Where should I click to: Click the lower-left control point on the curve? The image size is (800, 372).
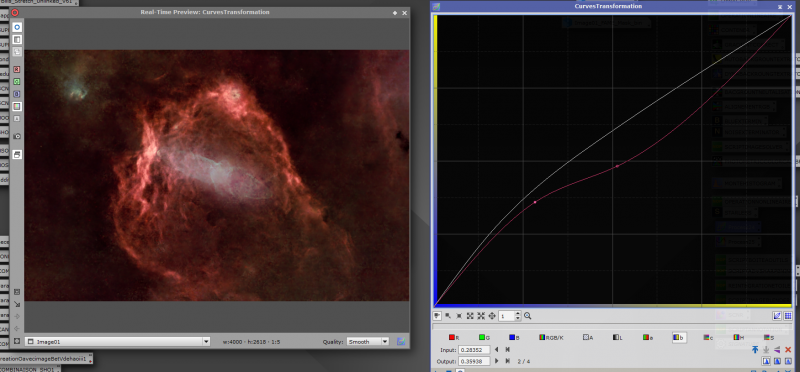pyautogui.click(x=535, y=202)
